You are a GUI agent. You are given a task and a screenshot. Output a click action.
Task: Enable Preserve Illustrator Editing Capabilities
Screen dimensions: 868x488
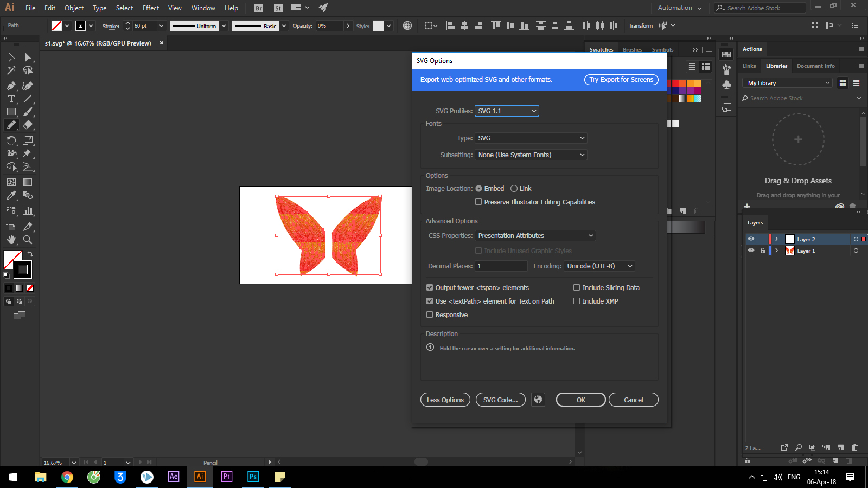478,202
